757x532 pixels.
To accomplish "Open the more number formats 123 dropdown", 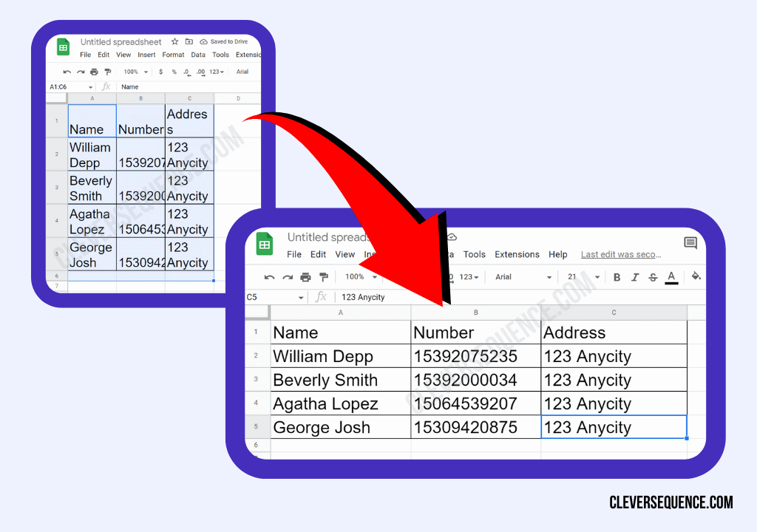I will pos(467,276).
